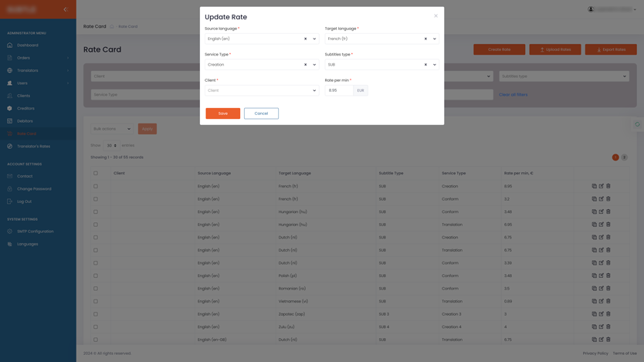The width and height of the screenshot is (644, 362).
Task: Clear the Subtitles type SUB value
Action: pos(425,65)
